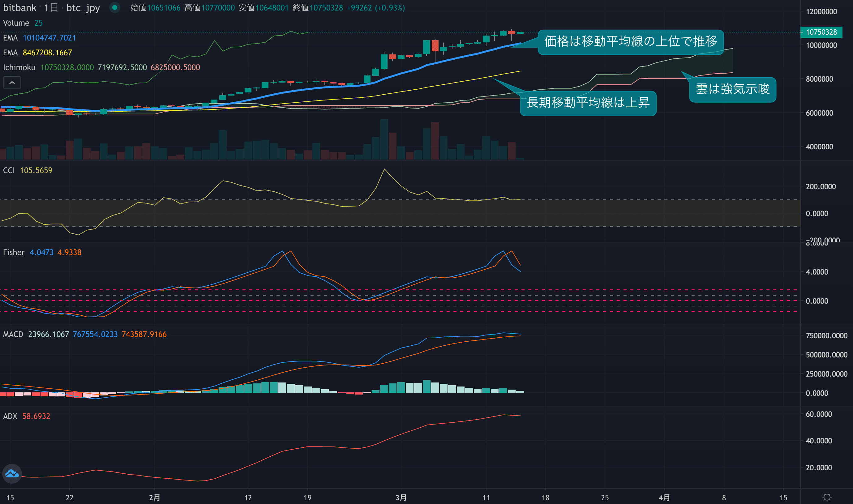Select the Ichimoku indicator legend
This screenshot has height=504, width=853.
(19, 67)
